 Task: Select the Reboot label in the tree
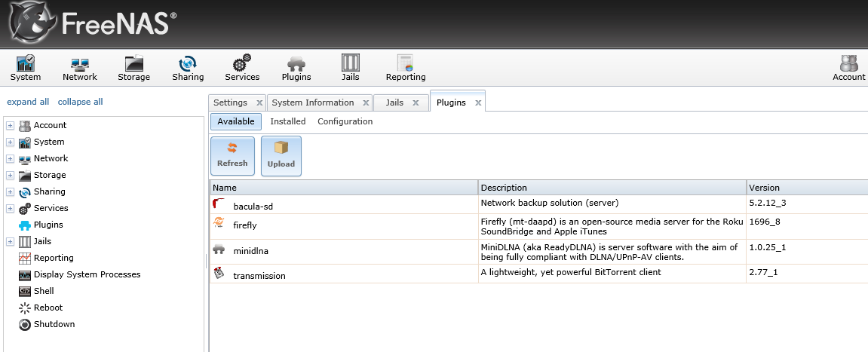tap(48, 308)
